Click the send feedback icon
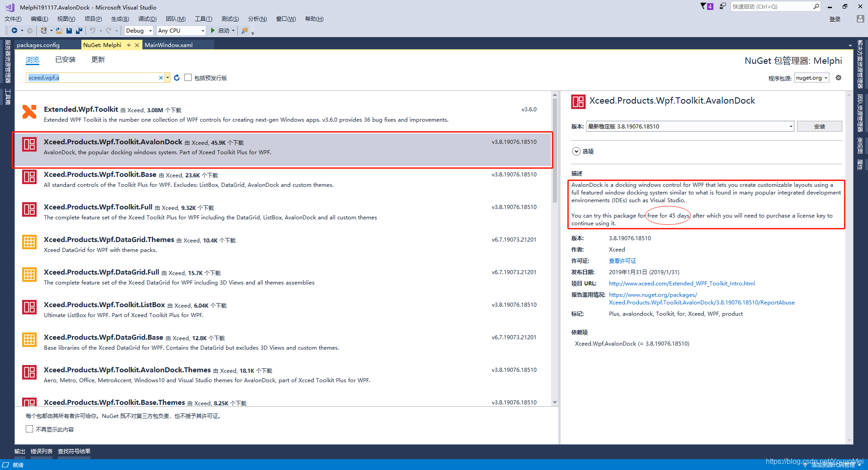 coord(723,6)
